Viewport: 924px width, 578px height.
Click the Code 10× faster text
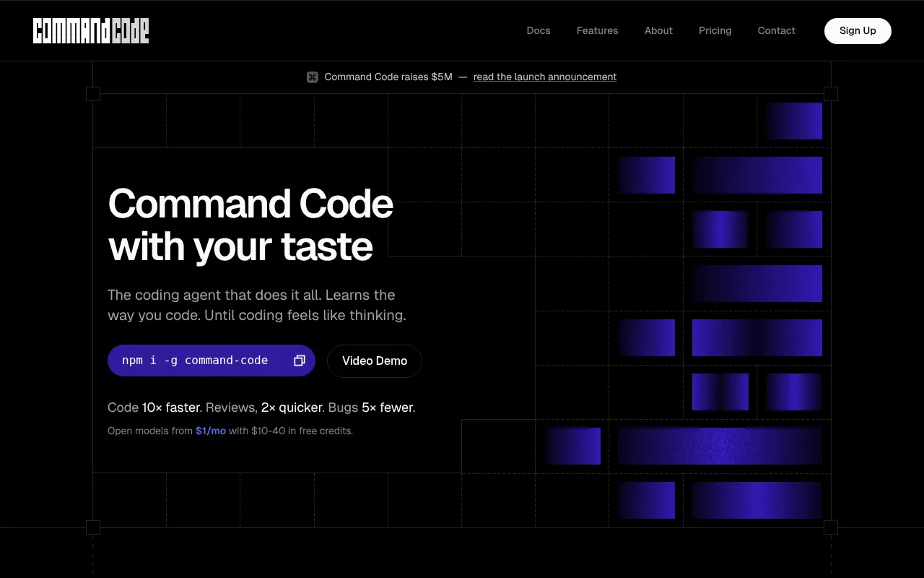tap(155, 407)
